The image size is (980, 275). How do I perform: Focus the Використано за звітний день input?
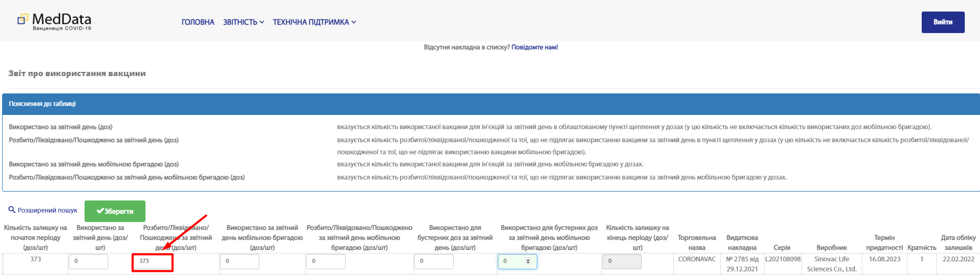pyautogui.click(x=88, y=261)
